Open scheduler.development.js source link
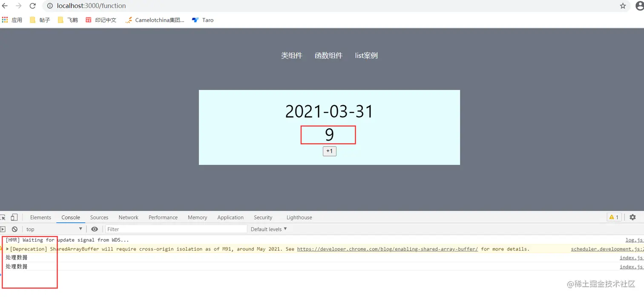644x297 pixels. (607, 249)
